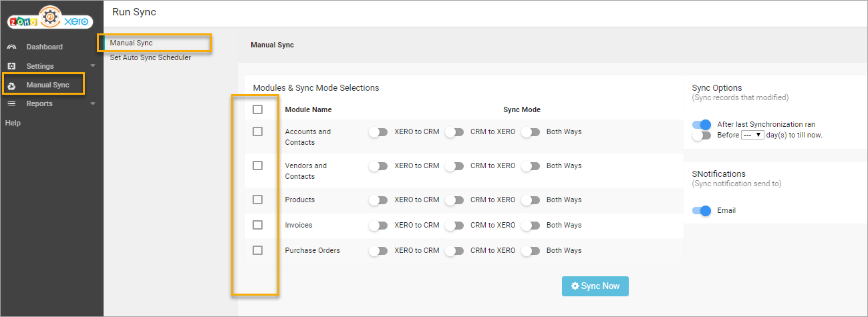Disable the Email notification toggle
The image size is (868, 317).
[701, 210]
